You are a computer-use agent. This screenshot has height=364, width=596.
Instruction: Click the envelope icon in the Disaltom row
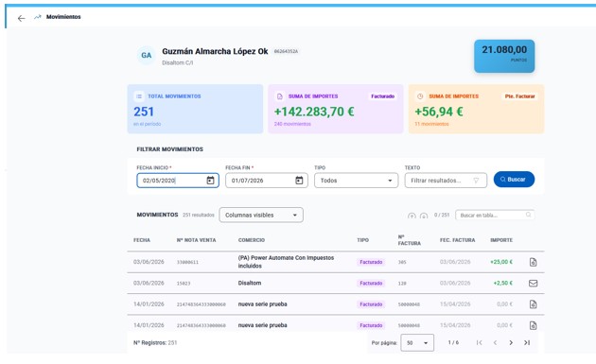coord(533,283)
